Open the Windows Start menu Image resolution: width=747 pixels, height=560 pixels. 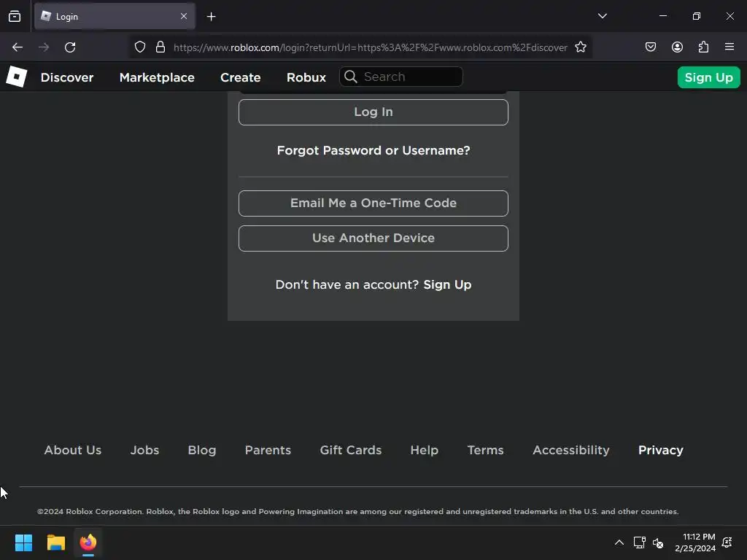[23, 542]
